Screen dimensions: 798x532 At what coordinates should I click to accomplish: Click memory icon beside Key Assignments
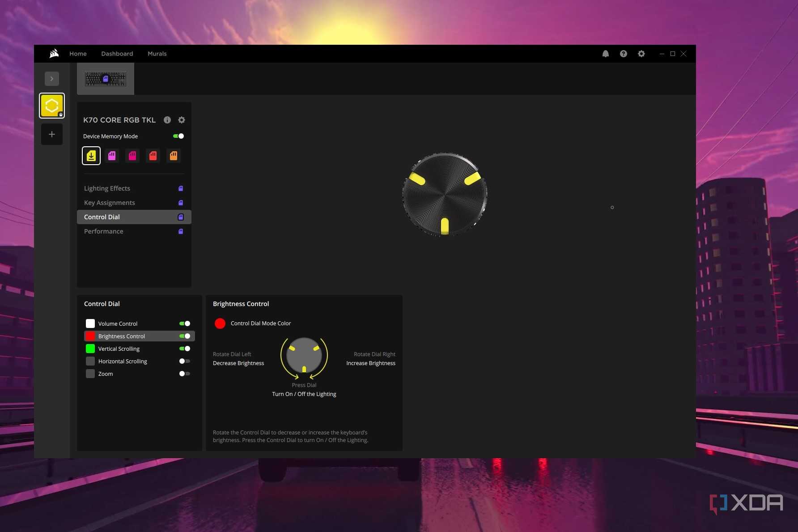click(181, 203)
